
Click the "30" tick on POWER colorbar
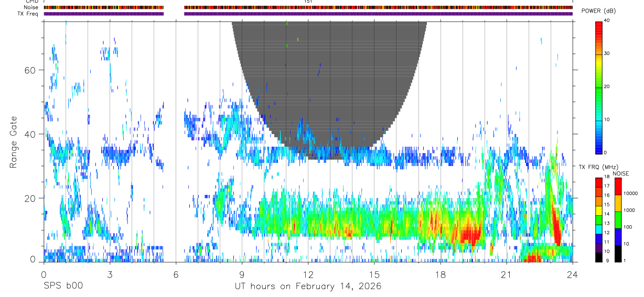tap(608, 54)
